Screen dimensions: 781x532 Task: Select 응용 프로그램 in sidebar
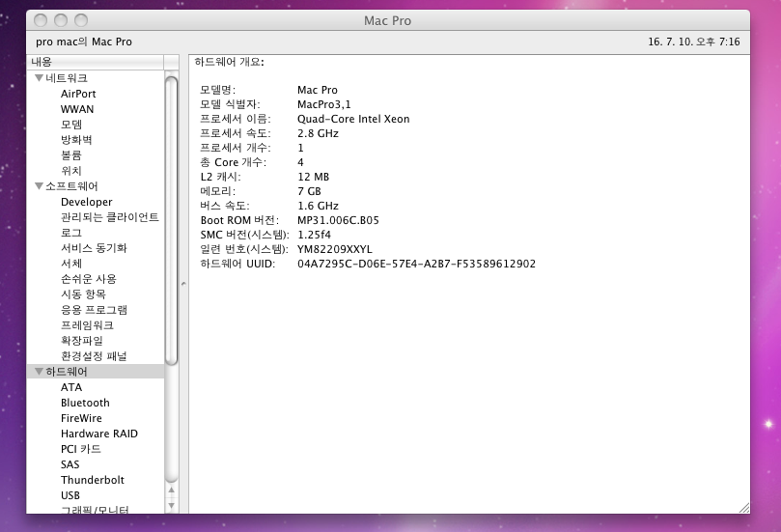94,310
